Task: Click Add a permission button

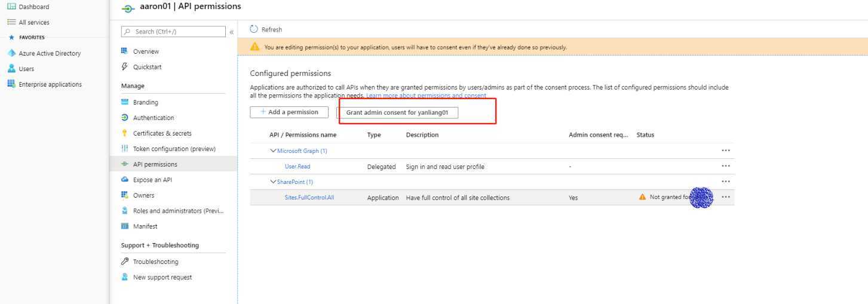Action: pyautogui.click(x=289, y=112)
